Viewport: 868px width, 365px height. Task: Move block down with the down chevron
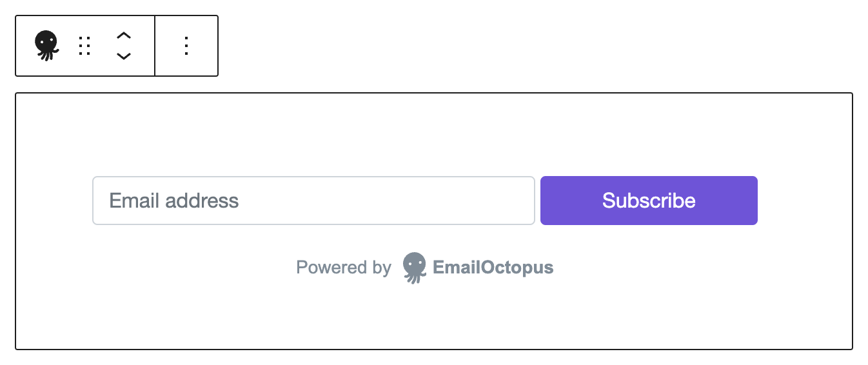123,56
